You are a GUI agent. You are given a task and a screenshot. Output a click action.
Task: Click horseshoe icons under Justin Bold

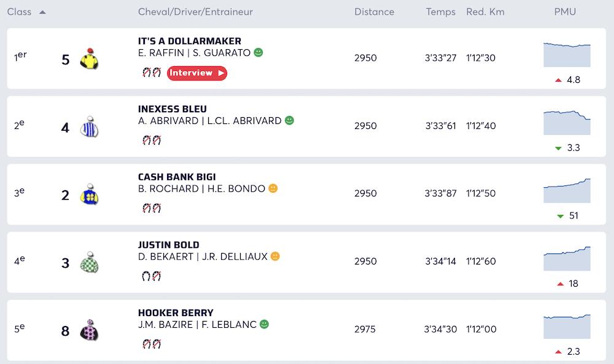pos(151,276)
